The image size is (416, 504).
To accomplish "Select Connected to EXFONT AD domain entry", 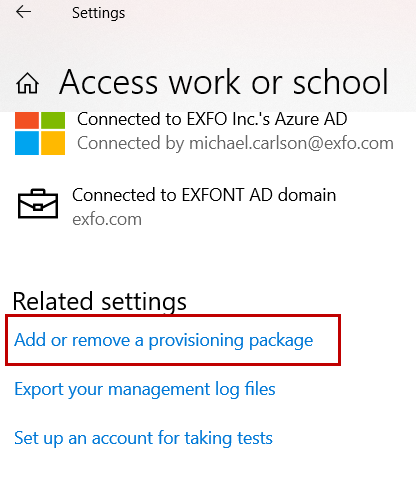I will [177, 207].
